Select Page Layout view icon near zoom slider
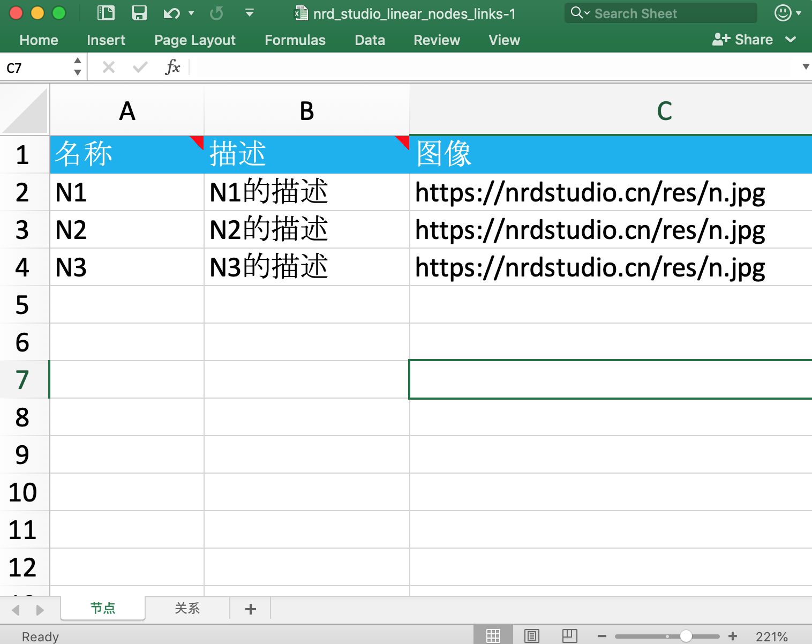Screen dimensions: 812x644 click(531, 635)
